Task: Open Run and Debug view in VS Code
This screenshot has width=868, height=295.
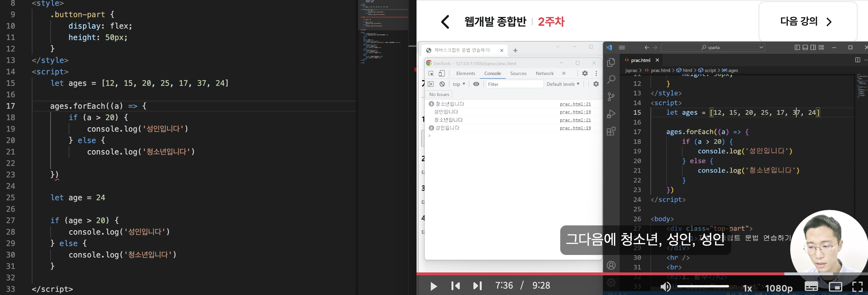Action: click(611, 114)
